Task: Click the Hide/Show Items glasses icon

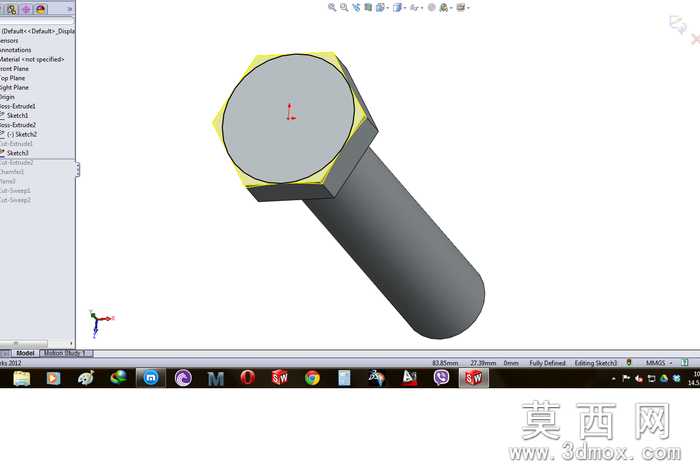Action: 414,7
